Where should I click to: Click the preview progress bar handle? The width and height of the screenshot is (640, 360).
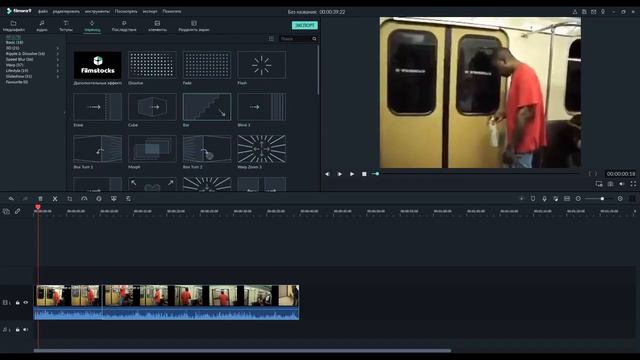pyautogui.click(x=377, y=174)
